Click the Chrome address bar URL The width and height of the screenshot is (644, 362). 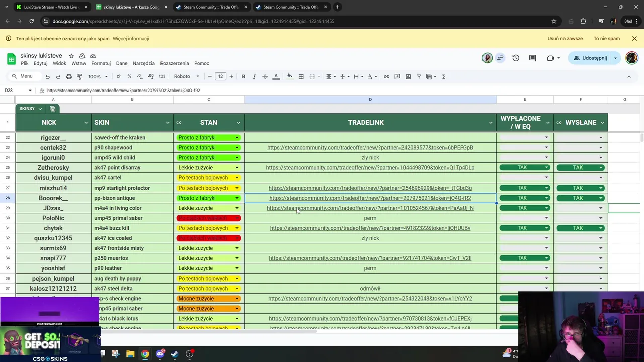(193, 21)
